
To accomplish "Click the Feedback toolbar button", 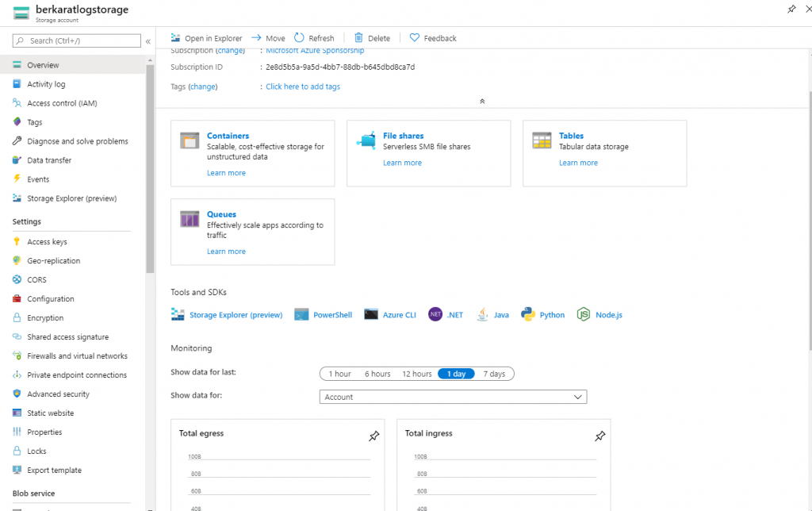I will click(433, 38).
